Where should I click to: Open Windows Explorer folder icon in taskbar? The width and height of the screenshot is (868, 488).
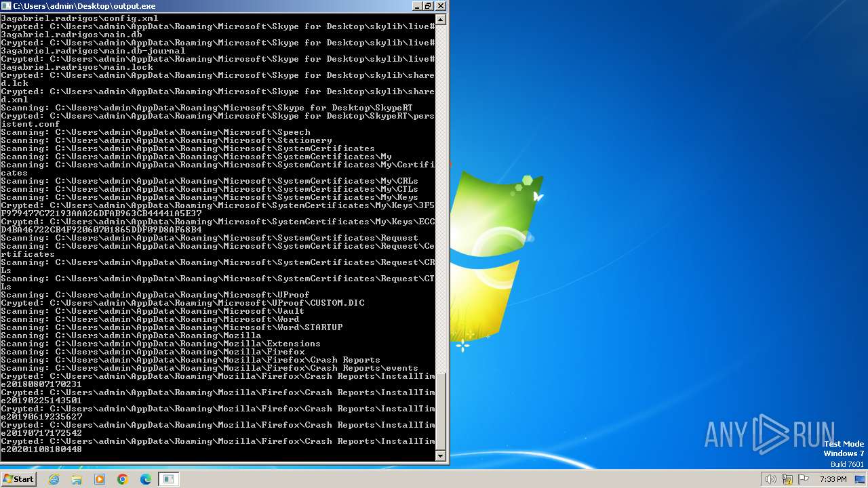(x=77, y=479)
